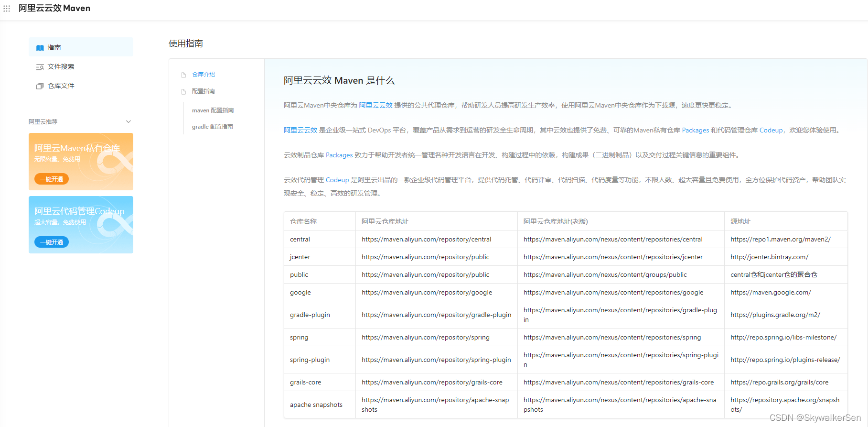
Task: Click the old nexus repositories/central address
Action: click(613, 239)
